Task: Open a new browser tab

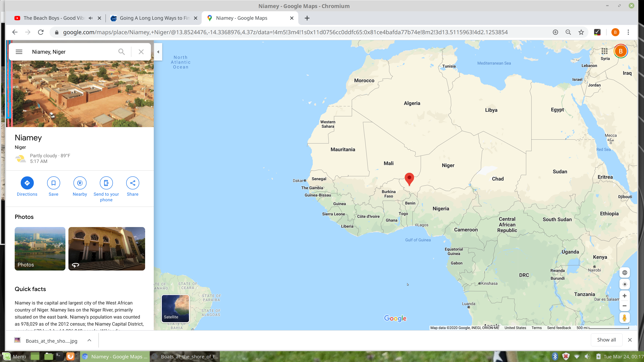Action: pos(307,18)
